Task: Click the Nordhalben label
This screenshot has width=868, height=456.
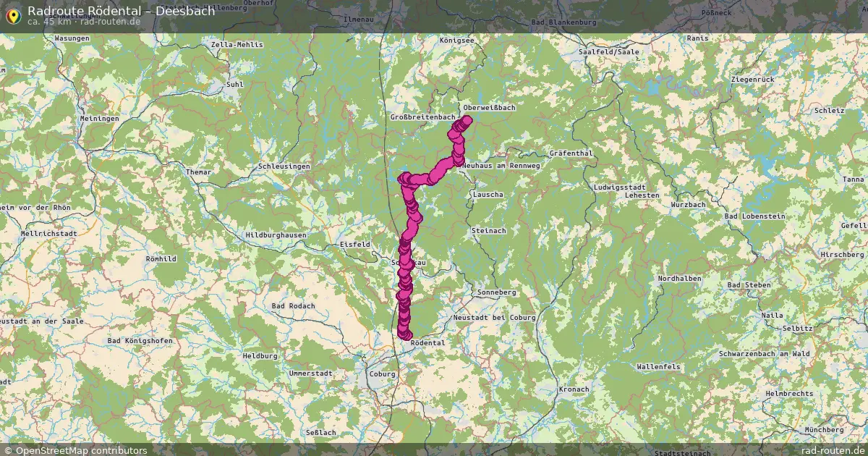Action: point(679,279)
